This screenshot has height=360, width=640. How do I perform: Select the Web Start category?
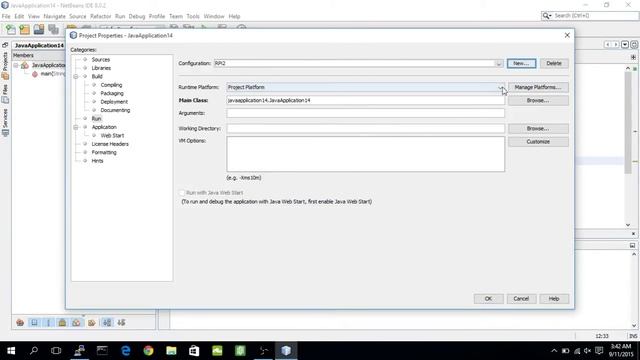112,136
